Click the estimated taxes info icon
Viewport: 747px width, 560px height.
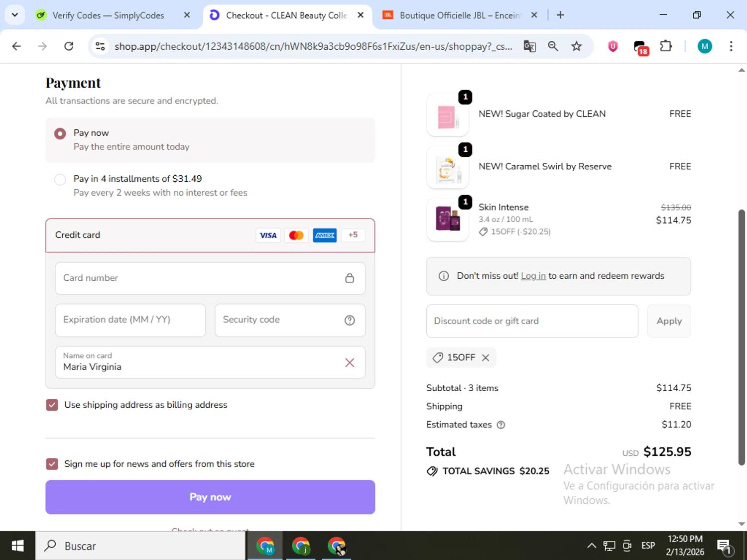click(501, 425)
